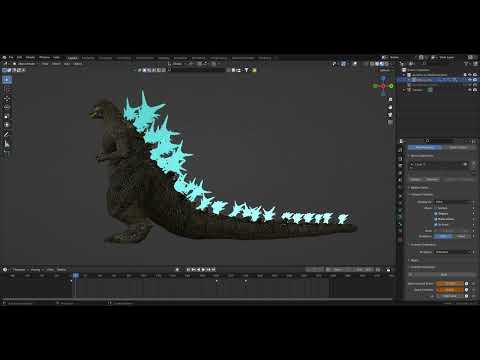Jump to the last frame in timeline
This screenshot has height=360, width=480.
214,269
